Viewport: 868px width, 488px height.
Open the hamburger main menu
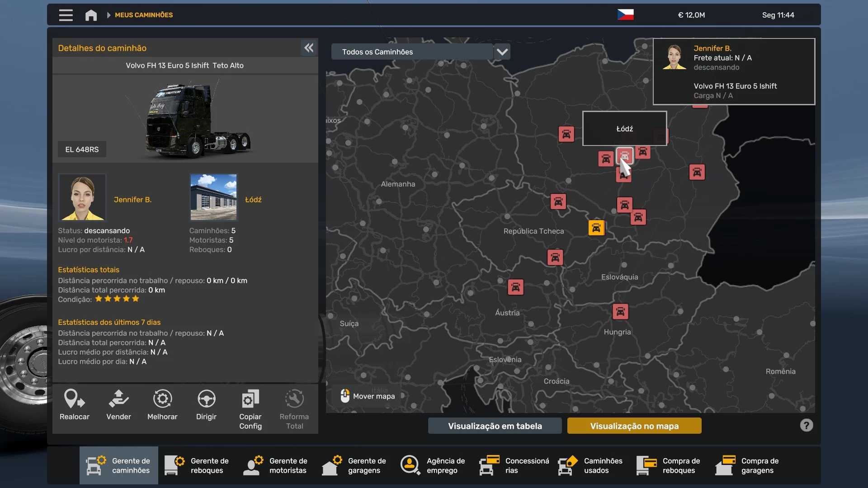[66, 15]
